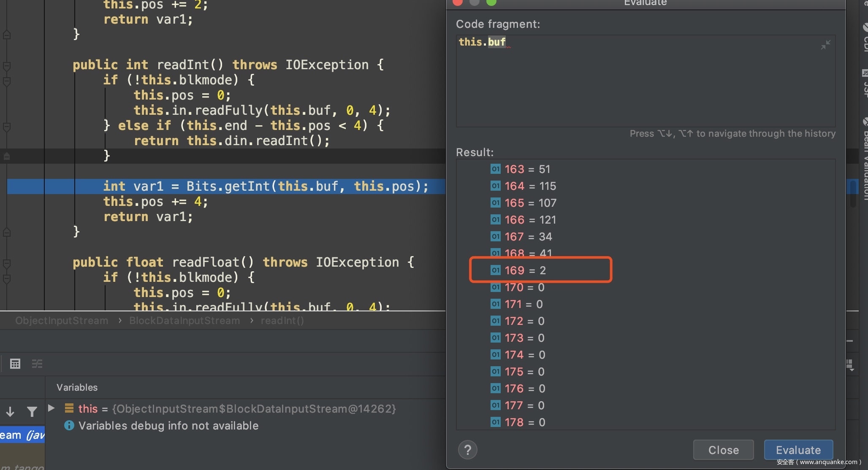
Task: Click the editor vertical scrollbar thumb
Action: [x=853, y=193]
